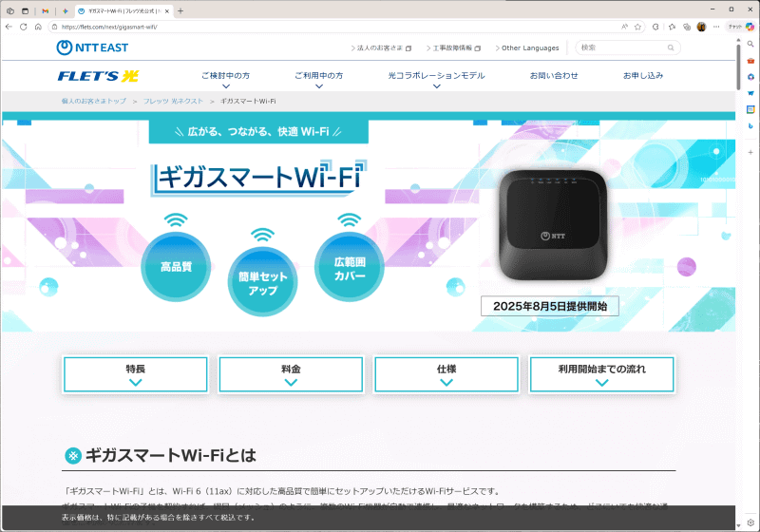Image resolution: width=760 pixels, height=532 pixels.
Task: Open sidebar search icon
Action: click(750, 44)
